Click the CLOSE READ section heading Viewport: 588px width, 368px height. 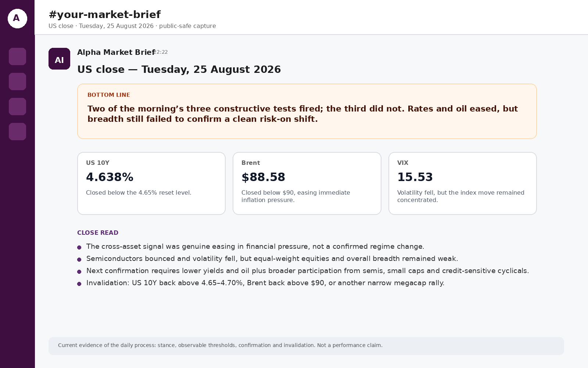pyautogui.click(x=98, y=233)
